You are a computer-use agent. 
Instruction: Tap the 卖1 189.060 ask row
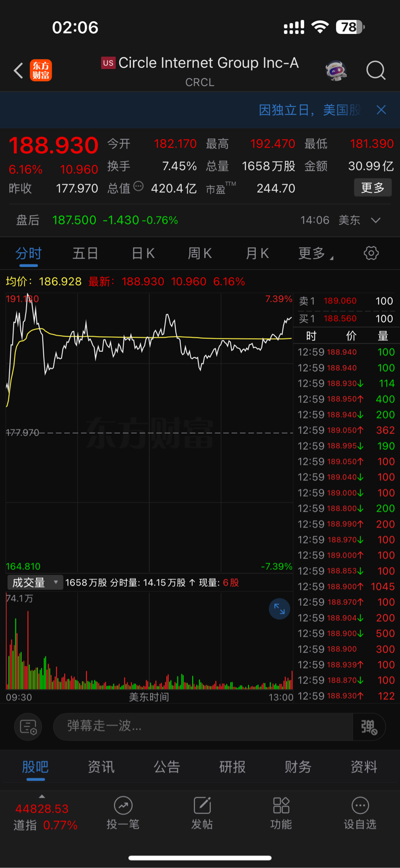point(346,301)
